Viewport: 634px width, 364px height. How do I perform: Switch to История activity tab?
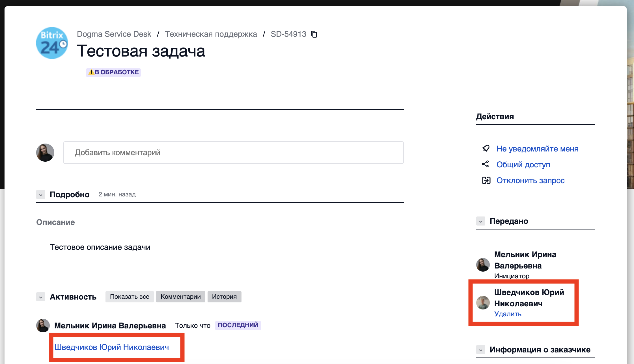point(224,297)
